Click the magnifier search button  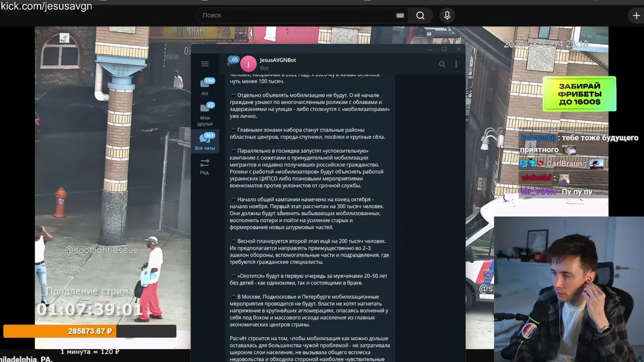421,16
